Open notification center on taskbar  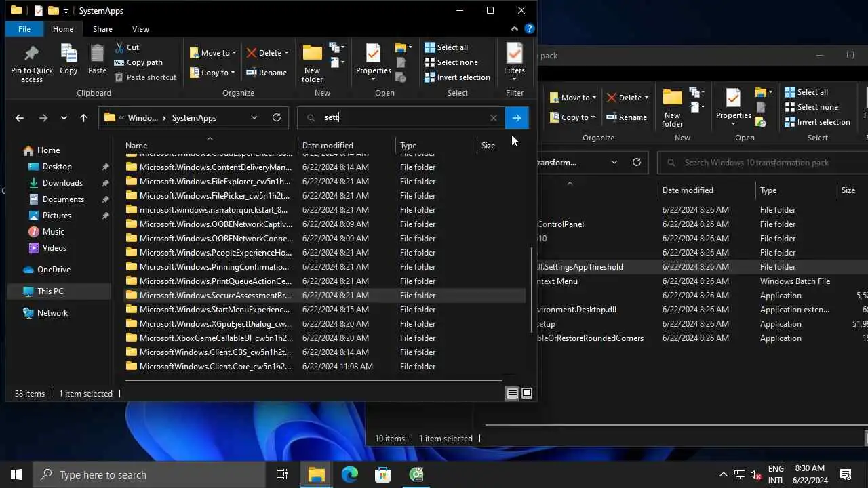846,474
